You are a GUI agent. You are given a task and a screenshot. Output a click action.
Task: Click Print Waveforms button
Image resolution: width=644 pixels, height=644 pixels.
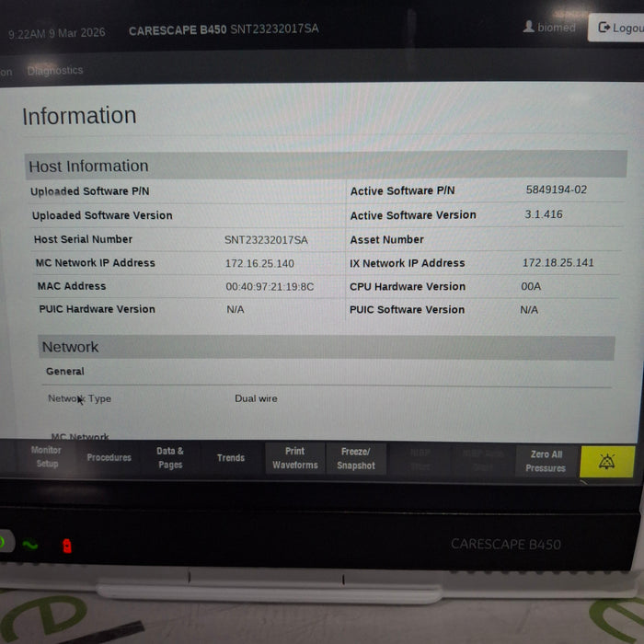[x=295, y=458]
